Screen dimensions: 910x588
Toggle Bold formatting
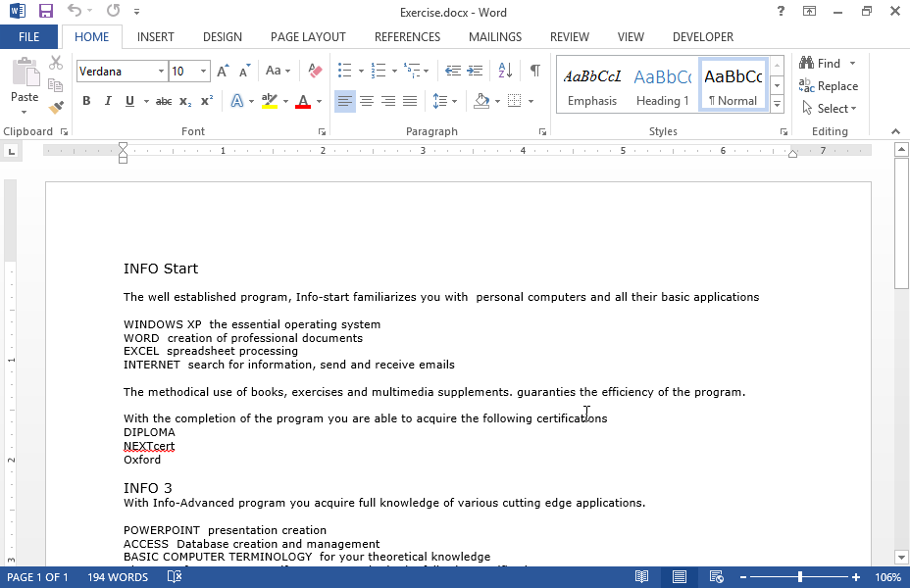pos(86,101)
